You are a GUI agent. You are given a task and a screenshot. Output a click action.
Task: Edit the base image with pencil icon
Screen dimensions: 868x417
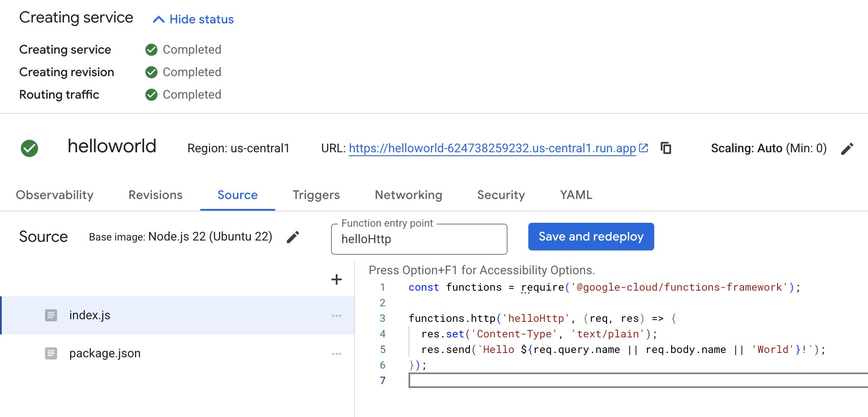[293, 237]
